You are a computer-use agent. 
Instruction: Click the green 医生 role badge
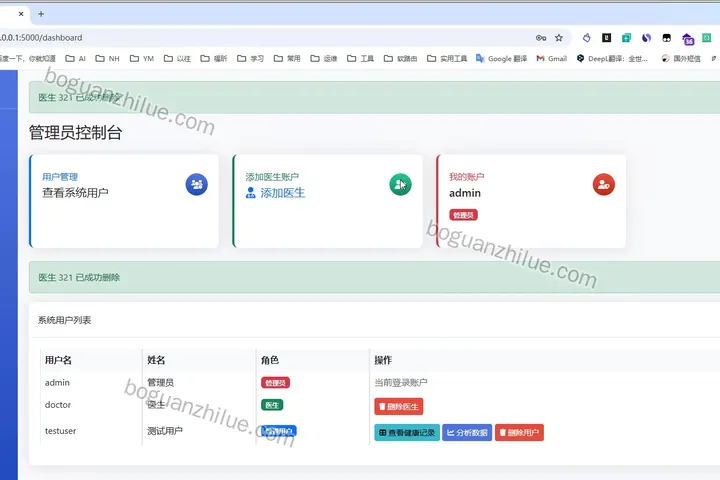(x=272, y=405)
